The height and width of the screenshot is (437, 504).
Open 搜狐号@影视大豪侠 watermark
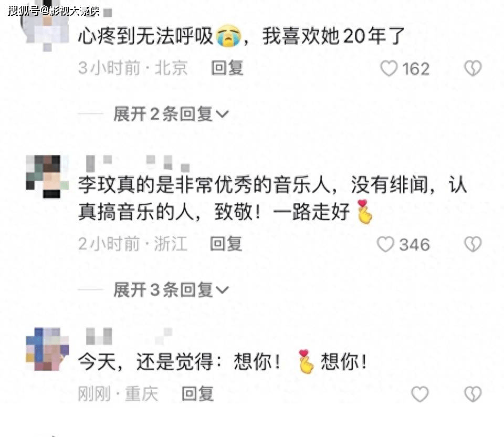[x=54, y=11]
